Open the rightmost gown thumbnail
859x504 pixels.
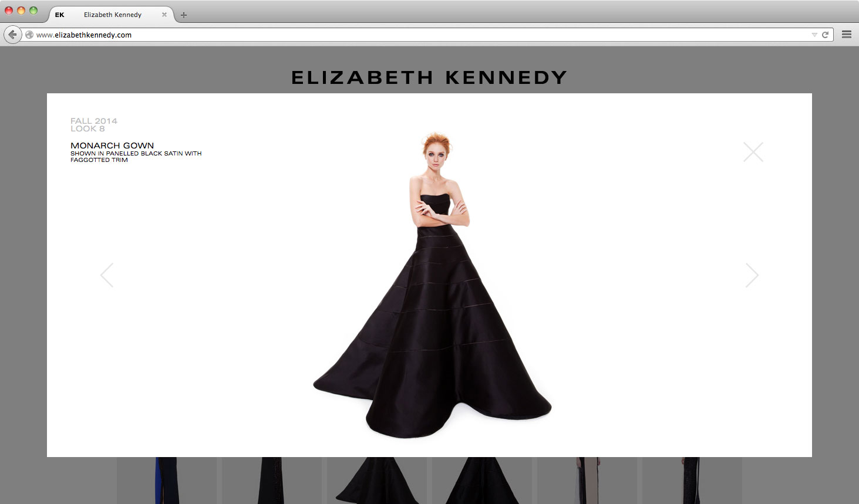(692, 480)
